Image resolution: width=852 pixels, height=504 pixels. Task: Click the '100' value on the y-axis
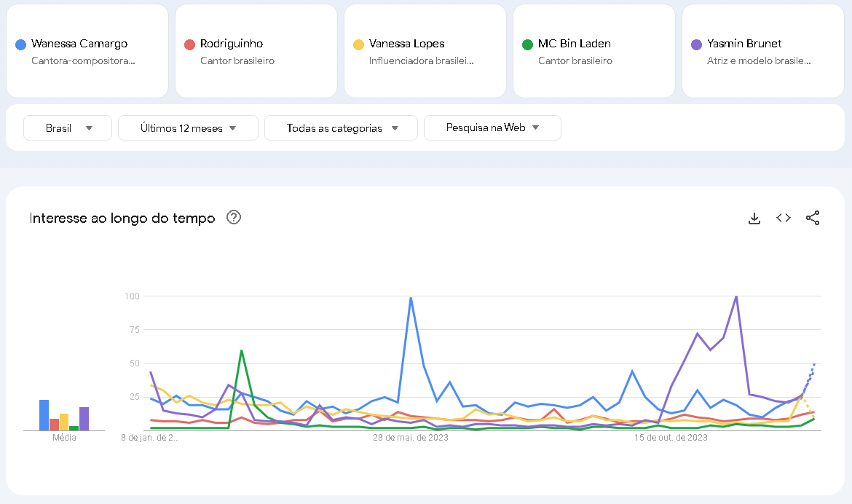point(132,296)
